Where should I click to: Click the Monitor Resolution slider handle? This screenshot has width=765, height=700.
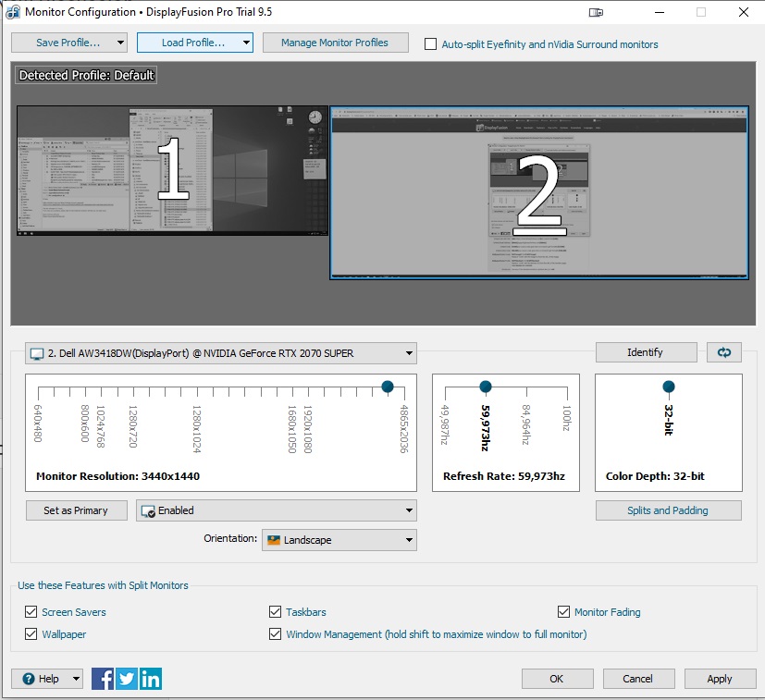(x=388, y=387)
